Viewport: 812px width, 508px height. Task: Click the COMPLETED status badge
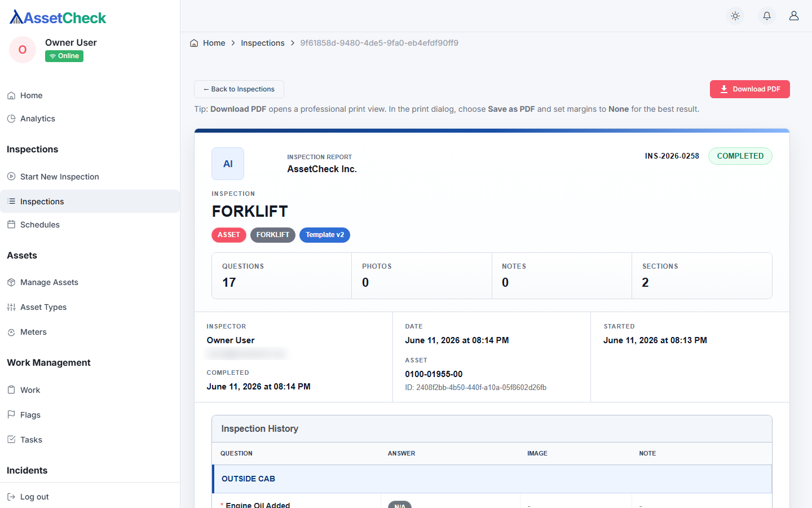click(740, 156)
